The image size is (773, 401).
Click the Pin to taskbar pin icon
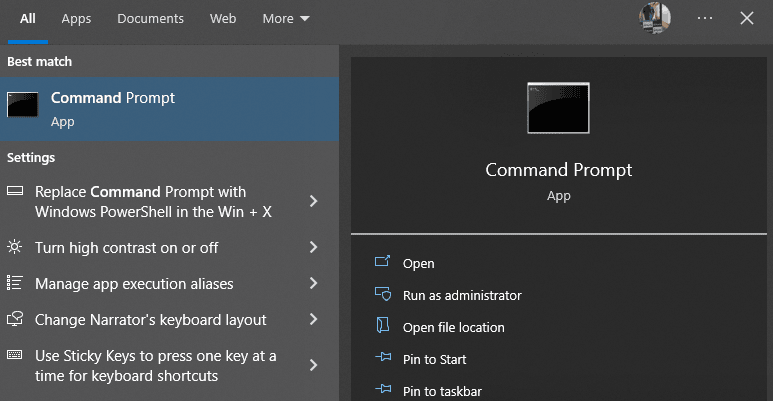[381, 391]
